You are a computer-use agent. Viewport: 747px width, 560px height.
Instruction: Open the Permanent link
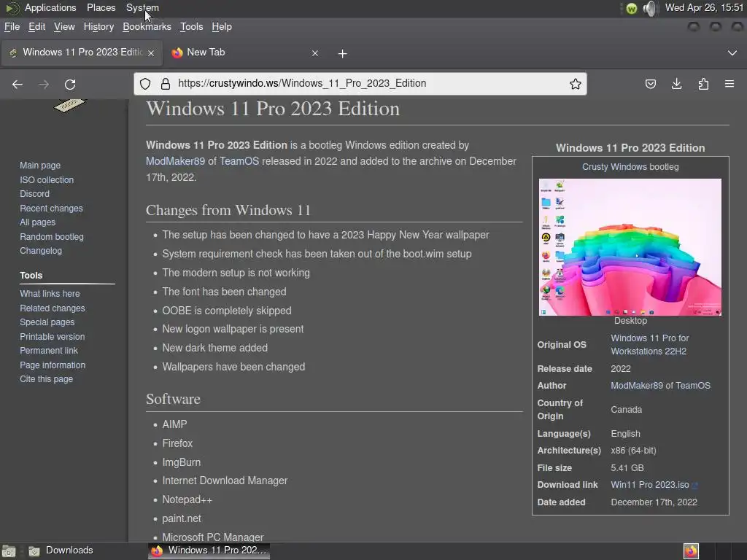pos(49,351)
